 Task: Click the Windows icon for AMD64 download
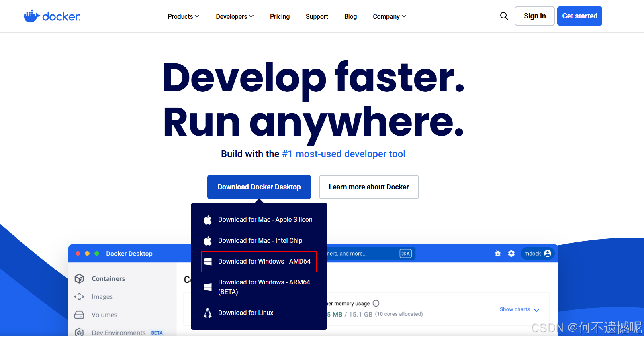pos(208,262)
